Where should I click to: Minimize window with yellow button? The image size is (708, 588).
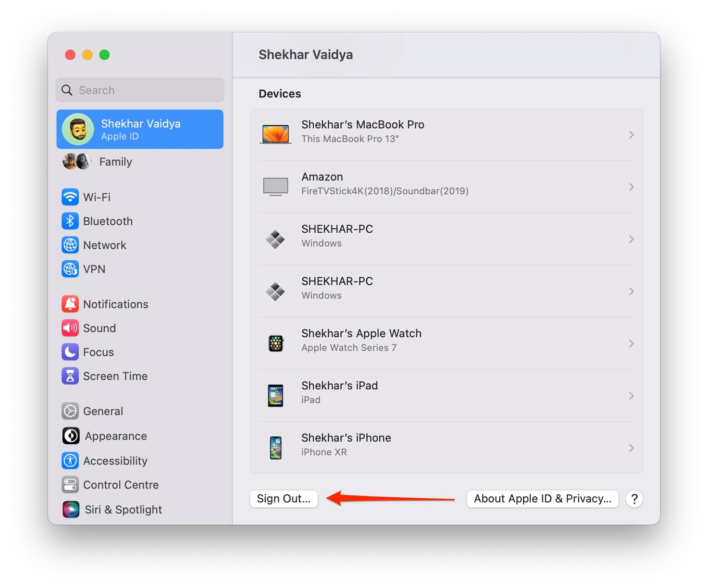point(87,55)
